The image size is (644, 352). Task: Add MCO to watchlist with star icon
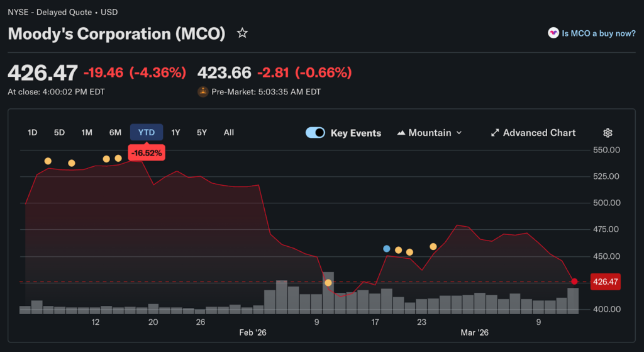[242, 33]
